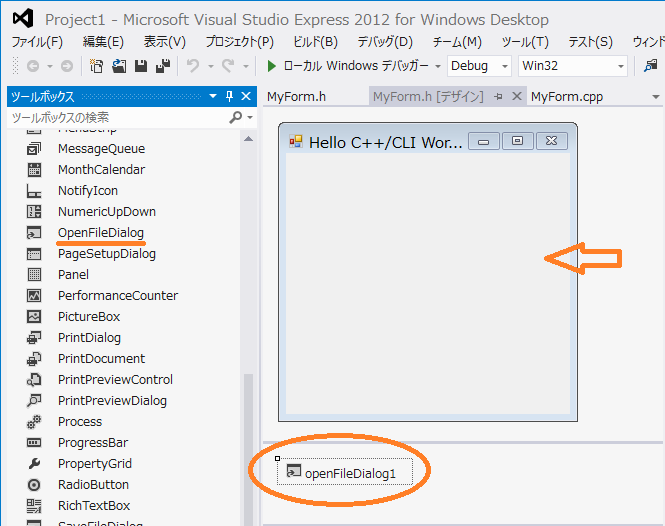The height and width of the screenshot is (526, 665).
Task: Expand the Toolbox search options dropdown
Action: [250, 118]
